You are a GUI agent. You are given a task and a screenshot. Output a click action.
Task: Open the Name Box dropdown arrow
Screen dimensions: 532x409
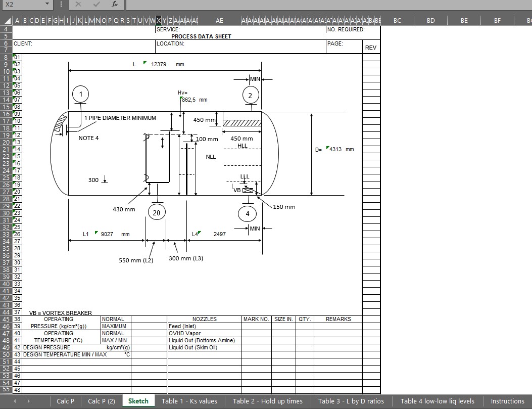click(47, 5)
